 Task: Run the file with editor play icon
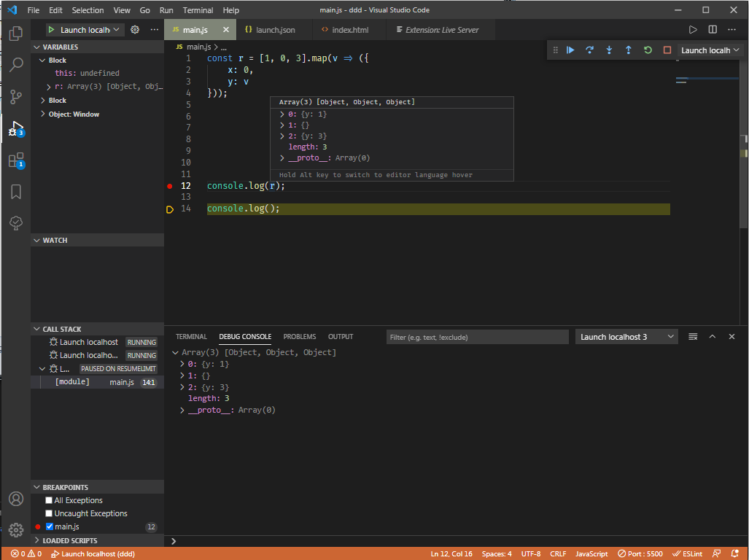click(x=693, y=30)
